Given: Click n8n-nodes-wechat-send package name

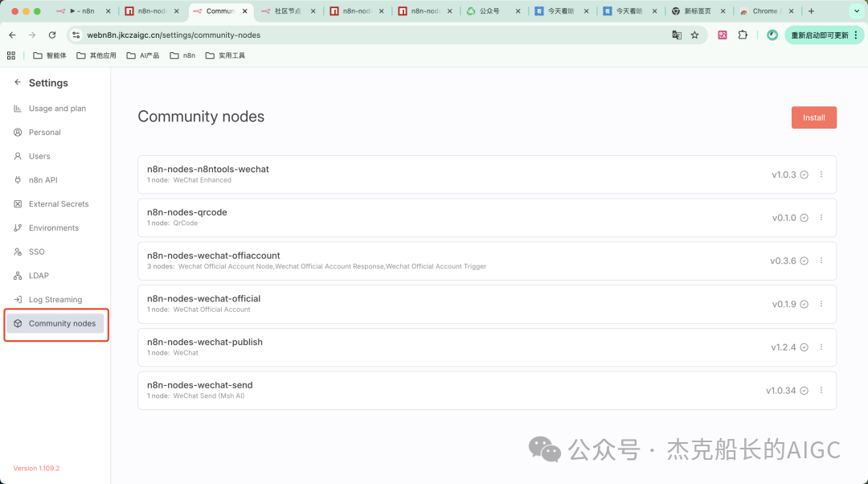Looking at the screenshot, I should (200, 385).
